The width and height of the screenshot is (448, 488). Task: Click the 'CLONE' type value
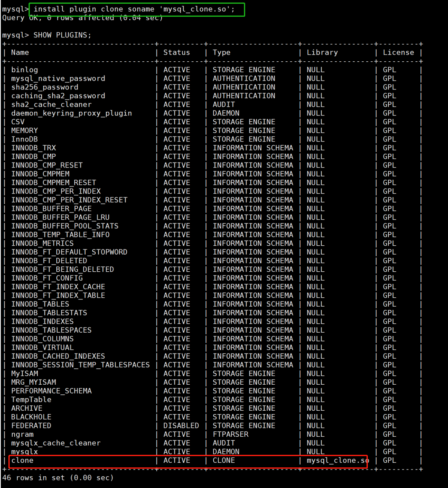coord(224,460)
